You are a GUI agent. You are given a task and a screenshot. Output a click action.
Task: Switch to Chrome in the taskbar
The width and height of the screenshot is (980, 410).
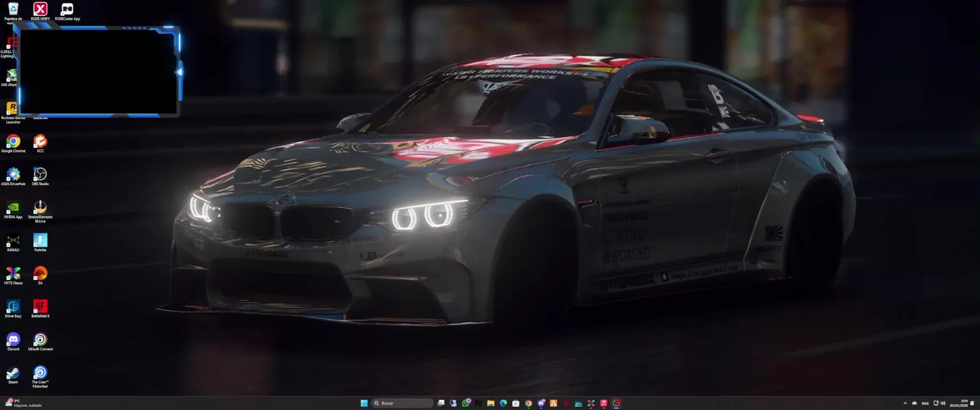tap(528, 403)
